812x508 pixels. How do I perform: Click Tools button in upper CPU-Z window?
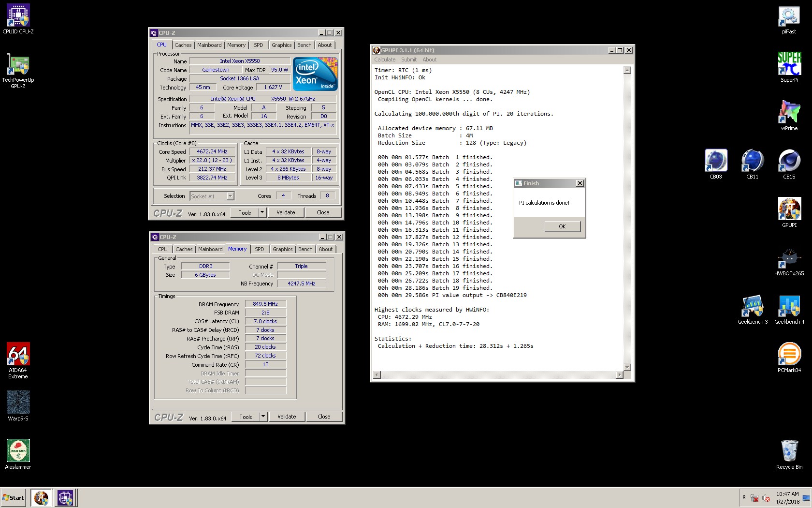point(245,212)
